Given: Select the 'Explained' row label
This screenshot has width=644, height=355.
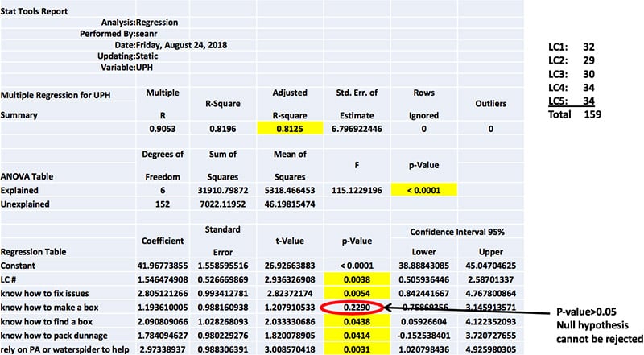Looking at the screenshot, I should click(19, 191).
